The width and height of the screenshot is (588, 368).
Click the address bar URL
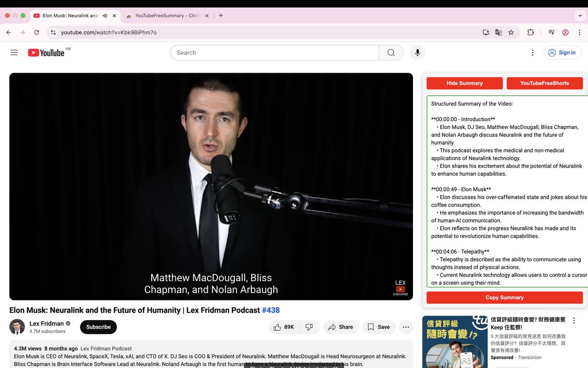tap(109, 32)
